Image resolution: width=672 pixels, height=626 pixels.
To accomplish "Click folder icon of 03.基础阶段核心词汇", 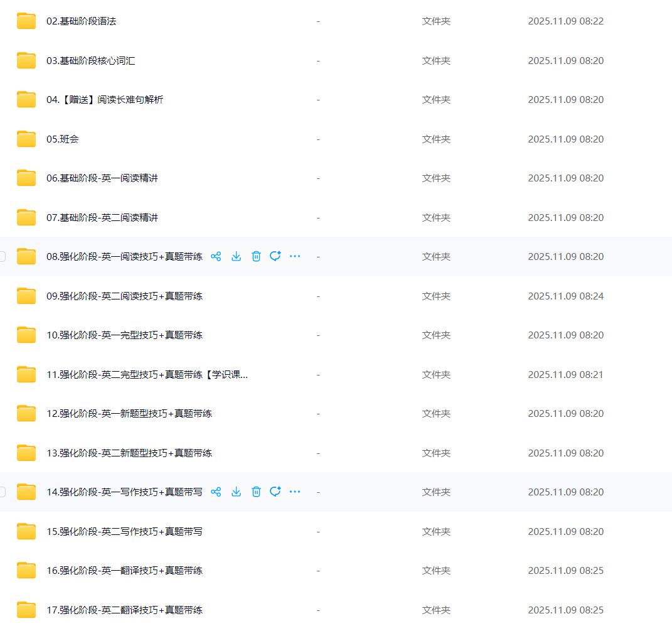I will coord(26,61).
